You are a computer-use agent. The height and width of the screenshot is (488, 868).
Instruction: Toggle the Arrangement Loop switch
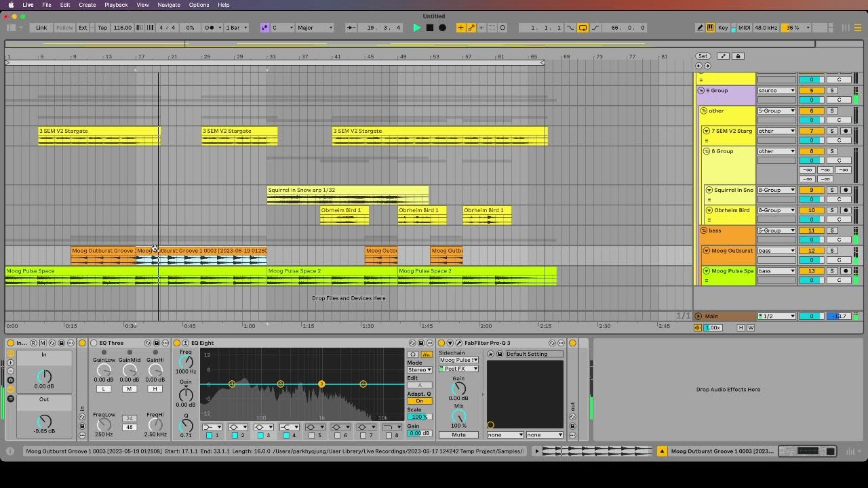tap(583, 28)
